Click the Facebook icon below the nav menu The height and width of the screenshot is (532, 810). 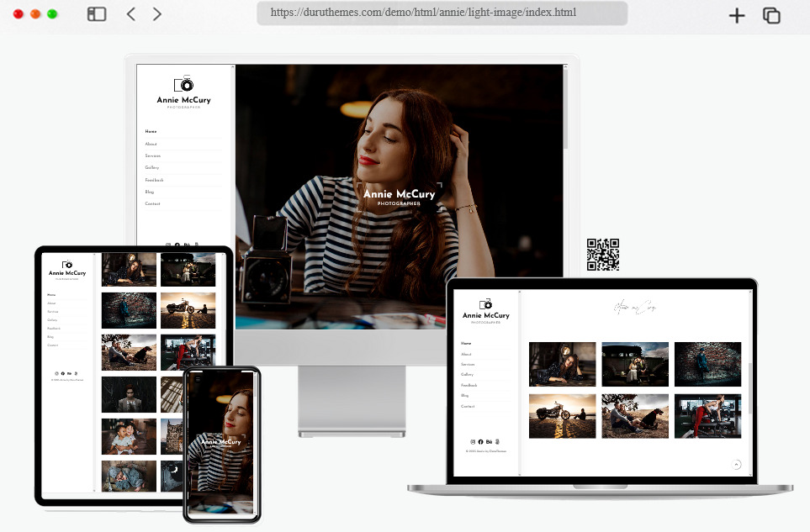[x=480, y=441]
